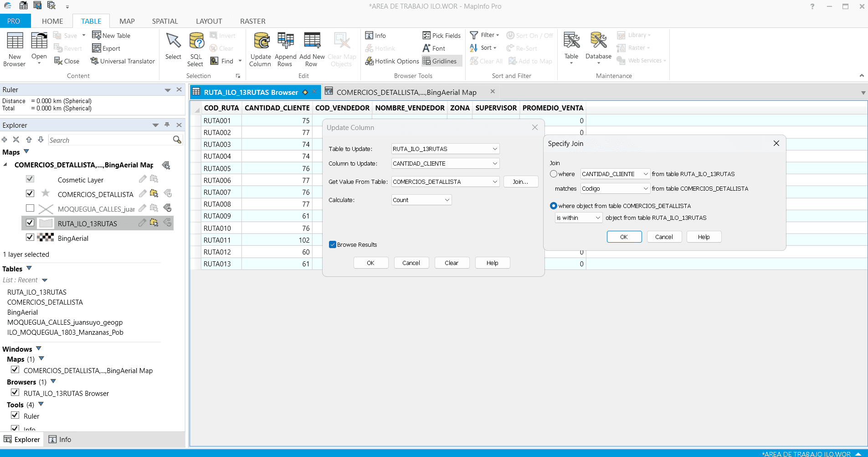Switch to SPATIAL ribbon tab

pos(165,21)
